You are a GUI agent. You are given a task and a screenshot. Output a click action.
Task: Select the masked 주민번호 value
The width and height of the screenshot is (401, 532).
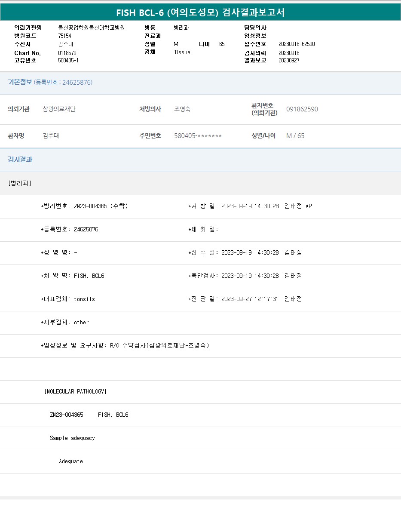(x=198, y=136)
